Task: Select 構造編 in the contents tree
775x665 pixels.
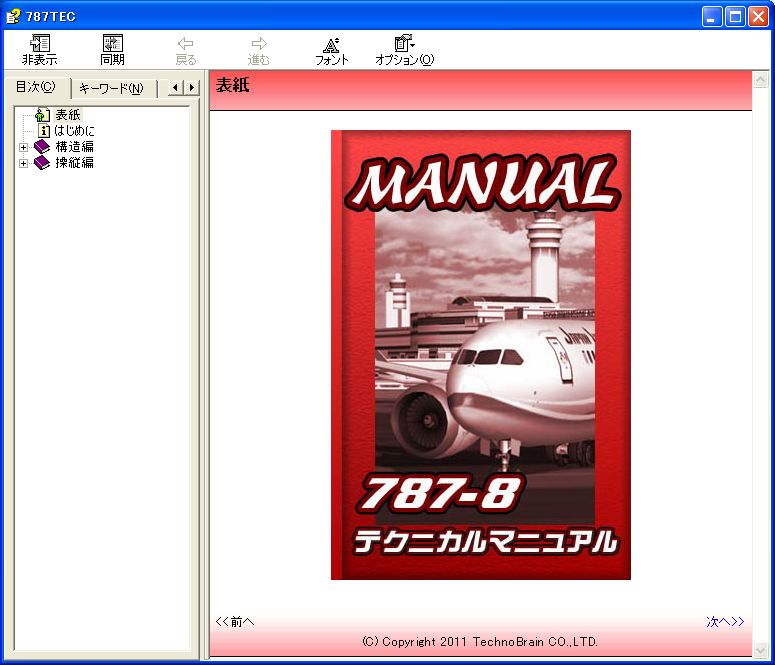Action: pyautogui.click(x=75, y=146)
